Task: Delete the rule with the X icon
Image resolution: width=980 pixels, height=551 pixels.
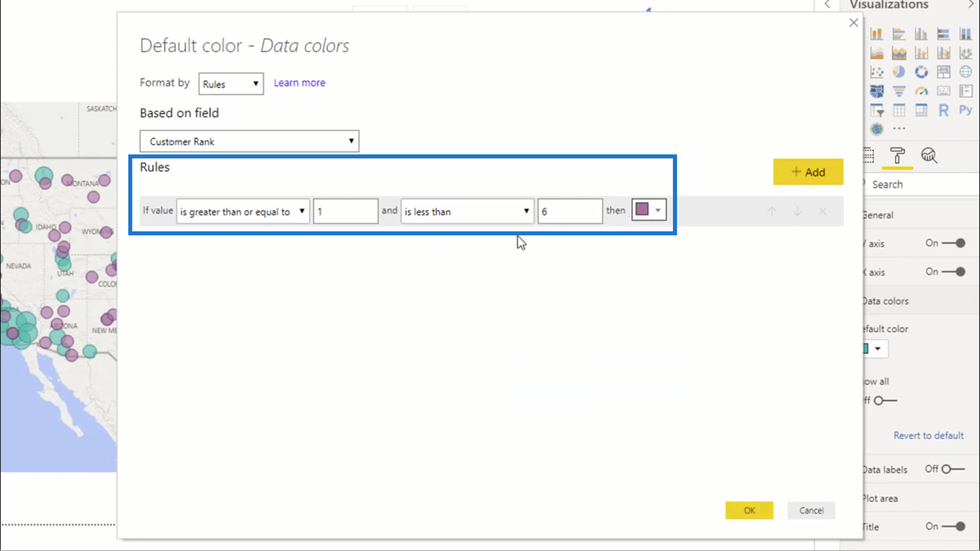Action: tap(823, 211)
